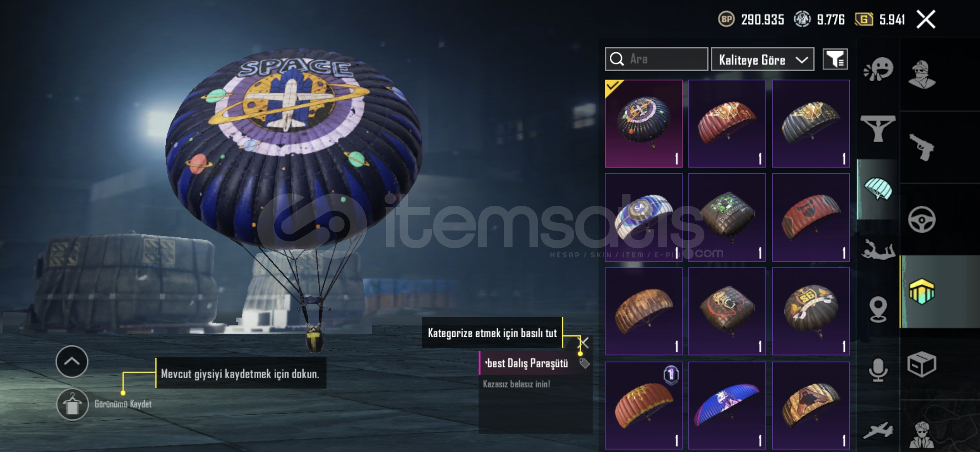Click the filter funnel icon

point(835,59)
